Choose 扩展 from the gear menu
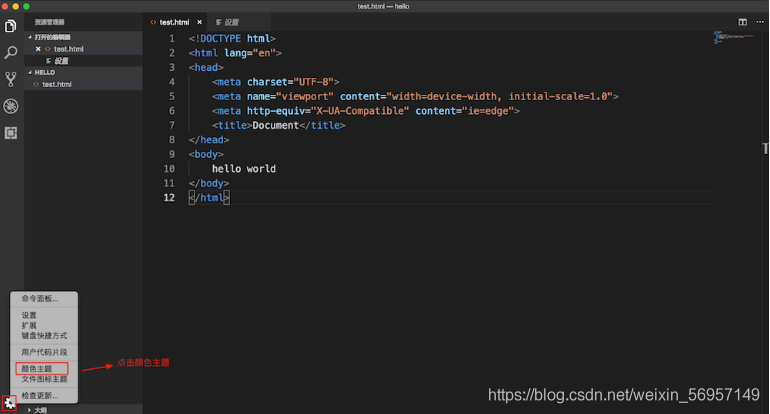 pyautogui.click(x=29, y=326)
